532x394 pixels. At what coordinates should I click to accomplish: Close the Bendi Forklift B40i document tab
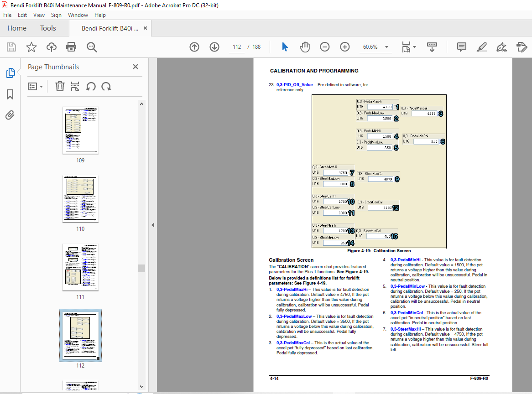pyautogui.click(x=145, y=28)
